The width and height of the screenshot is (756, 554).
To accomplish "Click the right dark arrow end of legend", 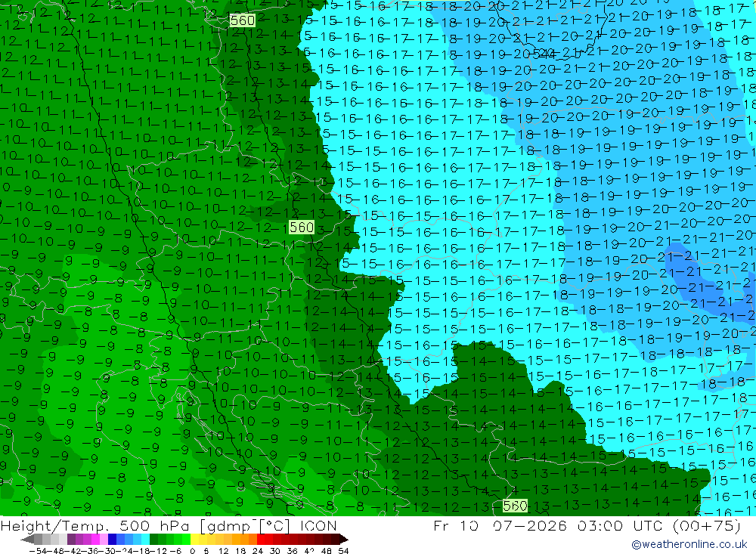I will pos(344,539).
